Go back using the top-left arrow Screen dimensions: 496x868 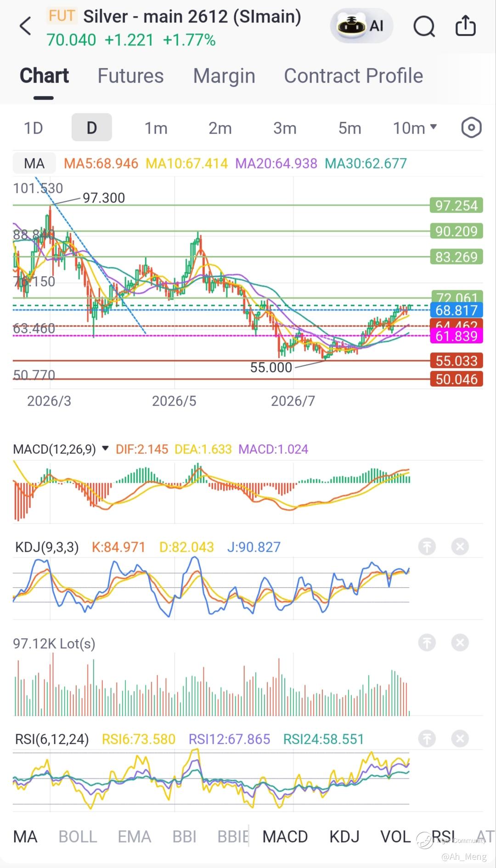[x=26, y=26]
